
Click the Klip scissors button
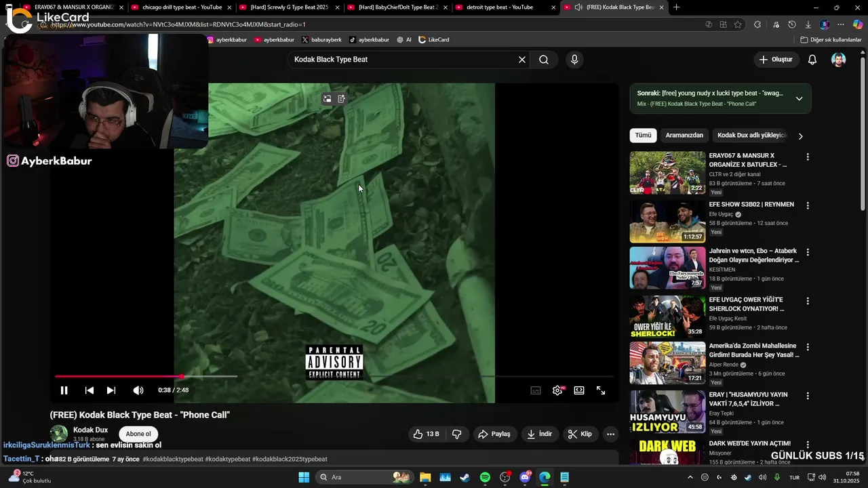coord(580,434)
